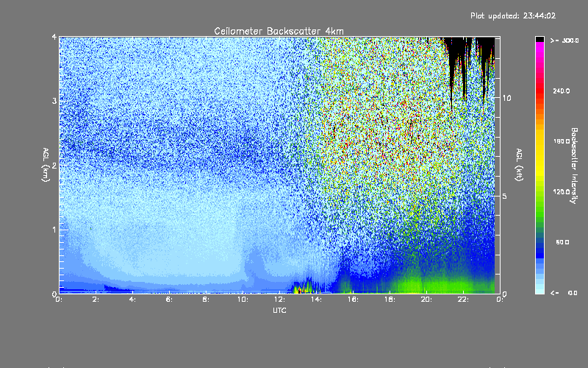This screenshot has height=368, width=588.
Task: Click the '<= 0.0' colorbar value
Action: point(564,293)
